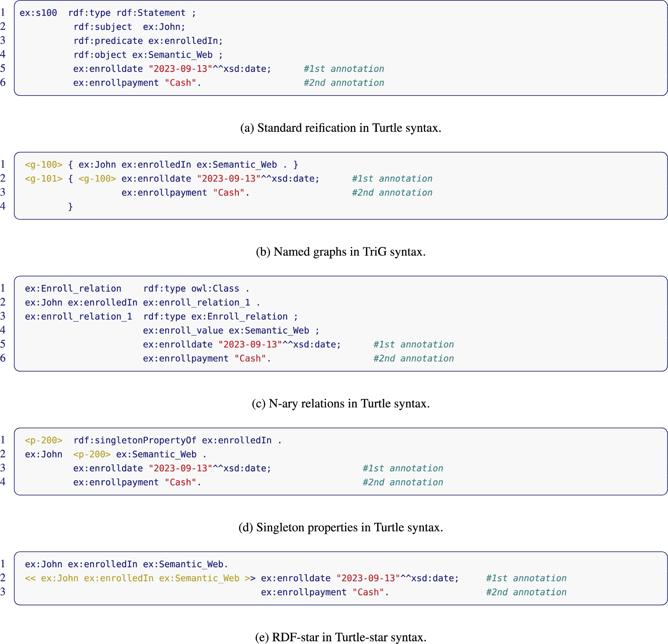Select <p-200> on line 1 of listing (d)
The height and width of the screenshot is (644, 668).
click(x=44, y=440)
